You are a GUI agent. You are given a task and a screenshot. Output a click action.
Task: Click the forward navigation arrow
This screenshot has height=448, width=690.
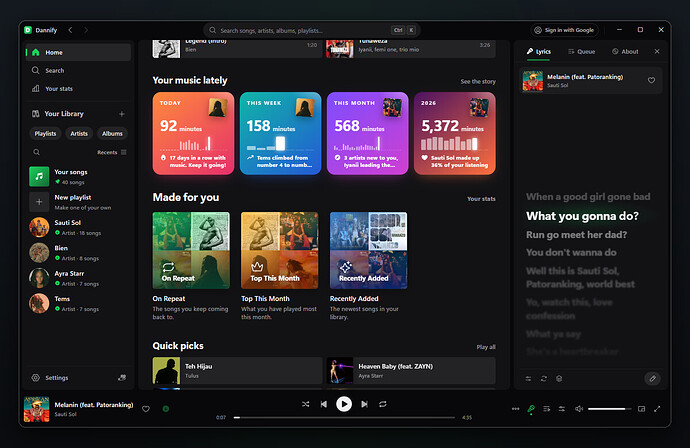[x=86, y=30]
